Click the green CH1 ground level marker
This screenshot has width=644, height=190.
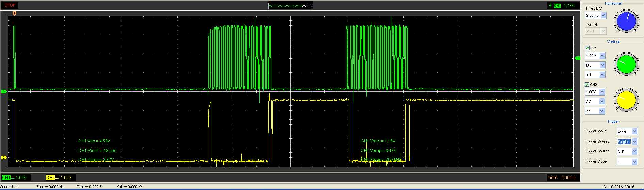pyautogui.click(x=4, y=91)
